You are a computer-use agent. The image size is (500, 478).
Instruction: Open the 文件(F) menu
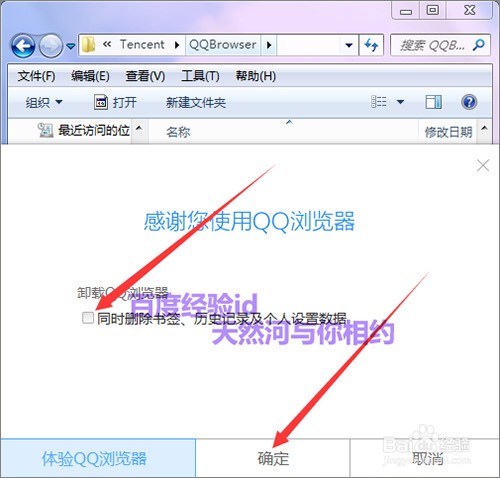click(x=36, y=76)
